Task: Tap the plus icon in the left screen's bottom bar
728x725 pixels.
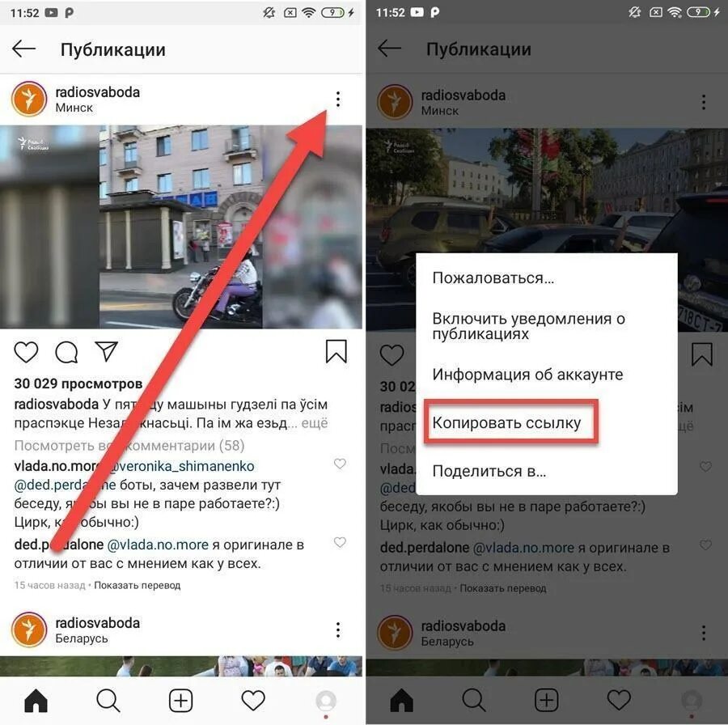Action: (180, 701)
